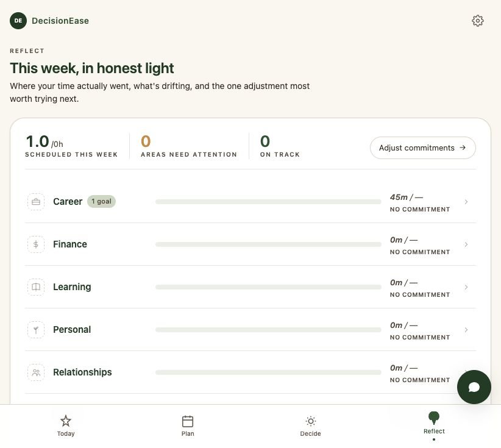
Task: Expand the Learning row chevron
Action: coord(466,287)
